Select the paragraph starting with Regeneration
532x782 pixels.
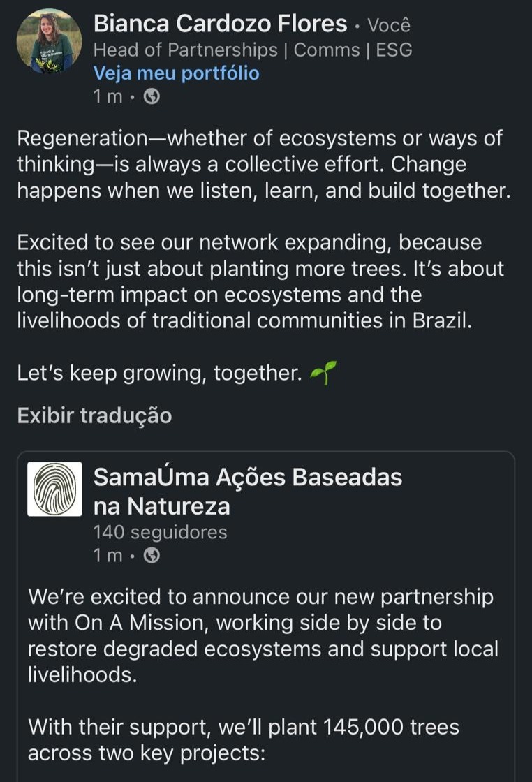[263, 165]
